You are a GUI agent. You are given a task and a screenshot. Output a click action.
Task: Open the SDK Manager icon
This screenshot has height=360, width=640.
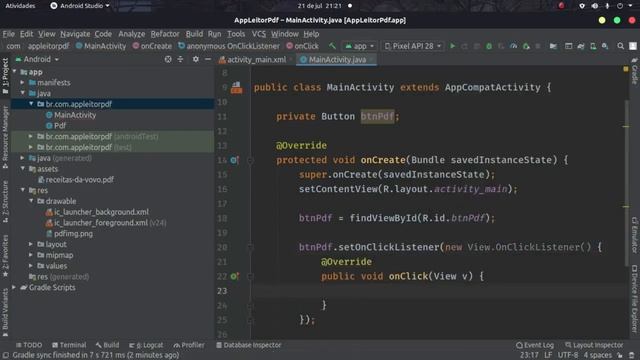[x=605, y=46]
